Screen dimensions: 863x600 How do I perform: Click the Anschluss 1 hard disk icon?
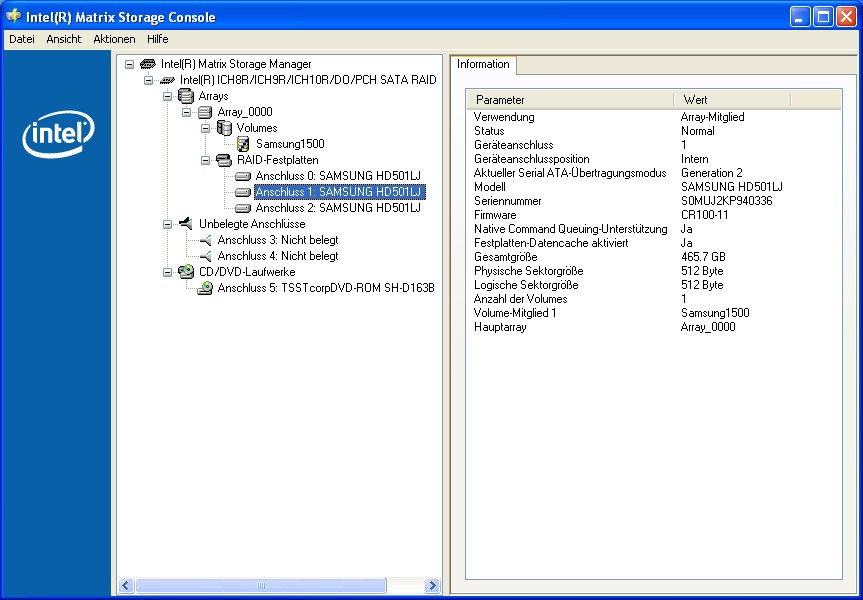pos(243,192)
